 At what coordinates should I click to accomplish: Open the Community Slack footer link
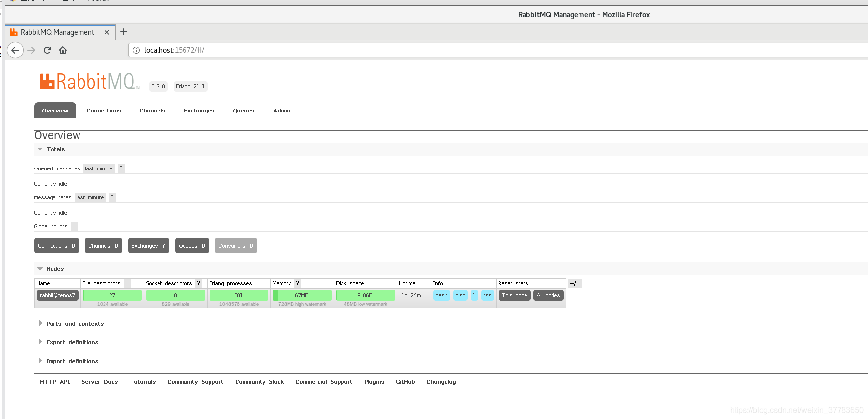pyautogui.click(x=259, y=382)
